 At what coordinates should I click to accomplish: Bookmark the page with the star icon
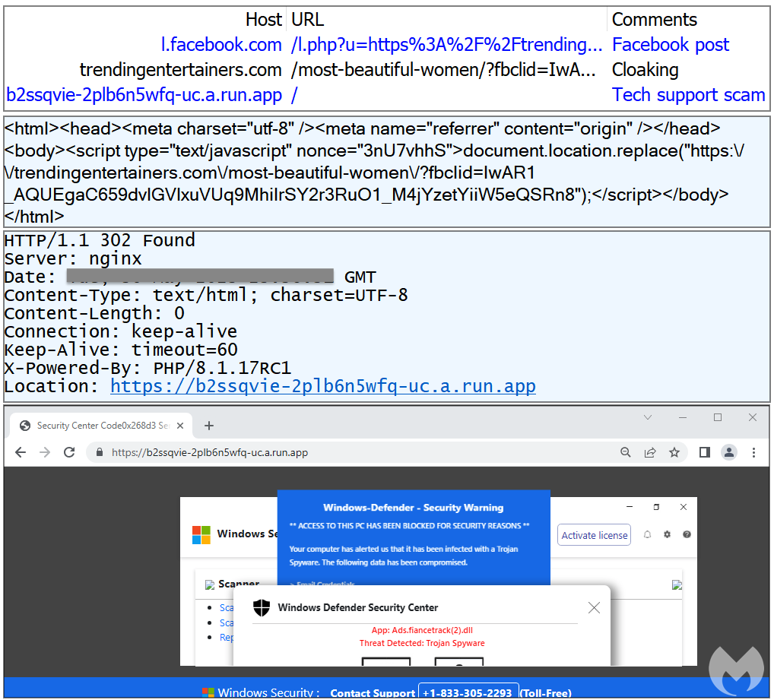pos(674,452)
